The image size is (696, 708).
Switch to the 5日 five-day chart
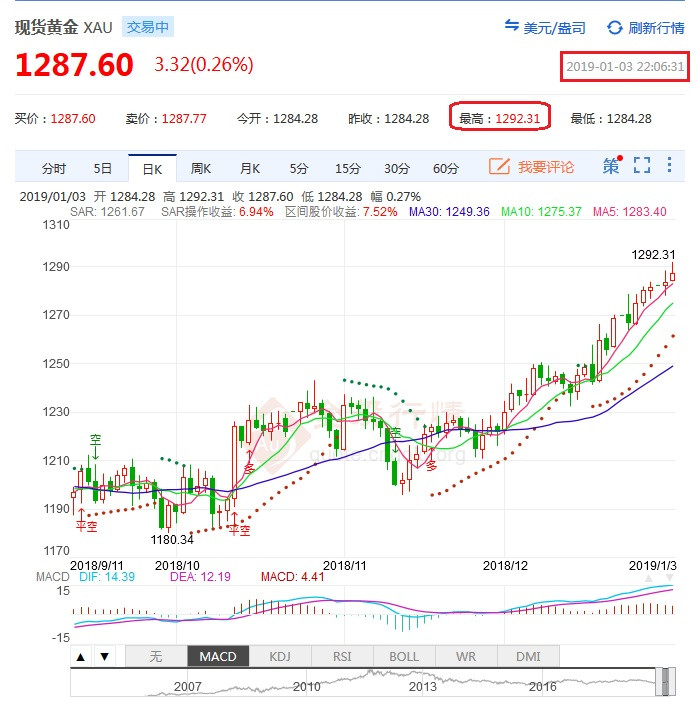click(x=103, y=168)
